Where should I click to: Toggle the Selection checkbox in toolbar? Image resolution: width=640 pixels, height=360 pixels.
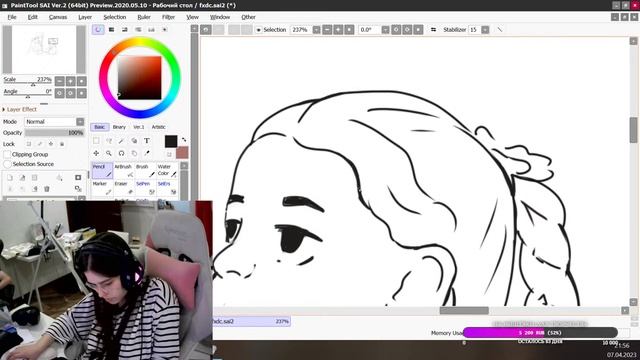[258, 30]
